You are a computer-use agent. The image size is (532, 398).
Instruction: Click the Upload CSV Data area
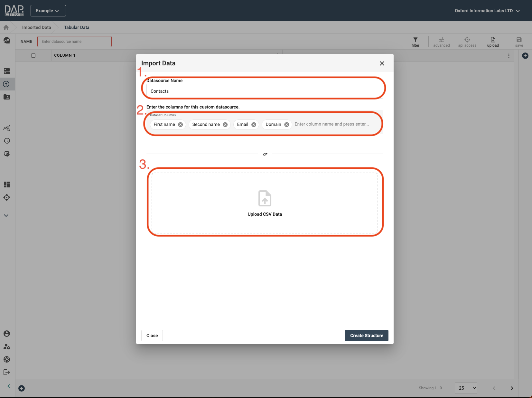tap(265, 203)
